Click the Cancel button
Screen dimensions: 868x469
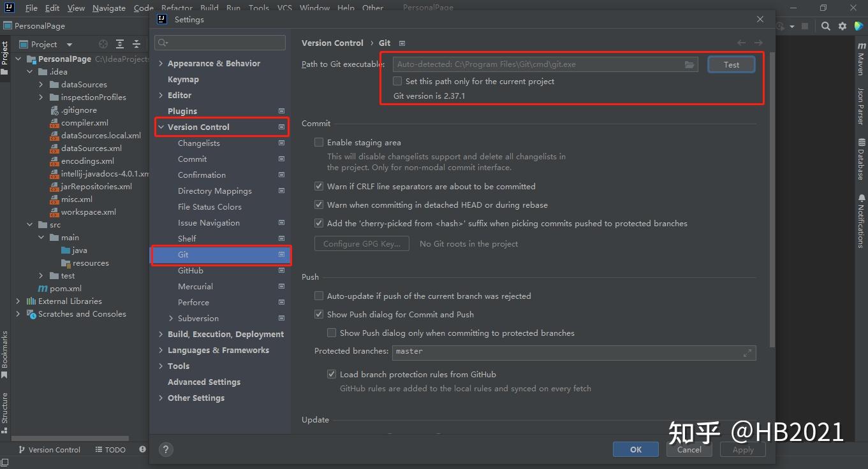[x=689, y=449]
